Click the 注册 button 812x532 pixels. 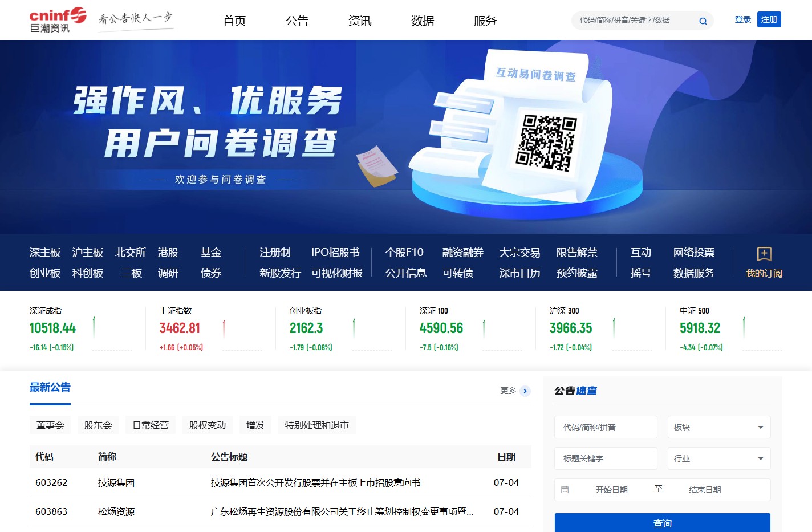(769, 19)
